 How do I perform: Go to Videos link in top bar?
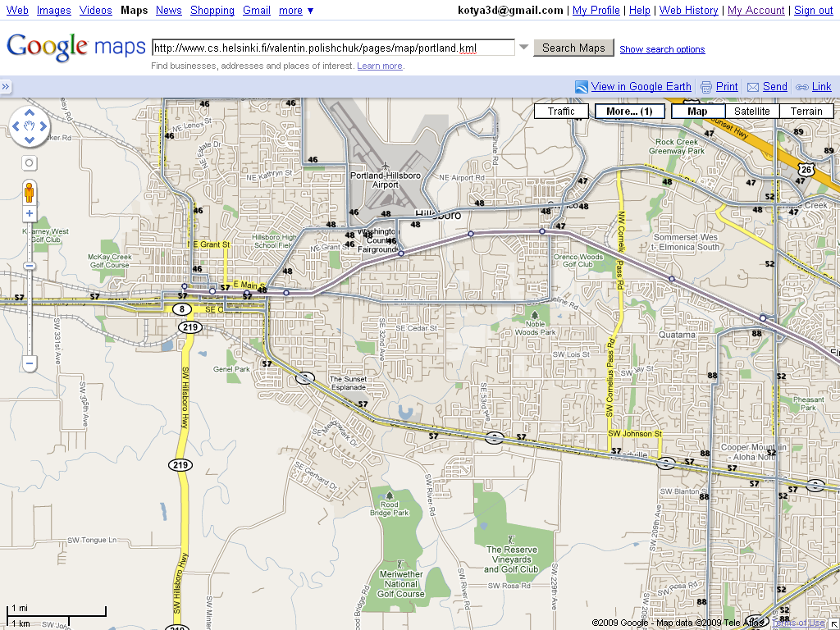point(95,10)
